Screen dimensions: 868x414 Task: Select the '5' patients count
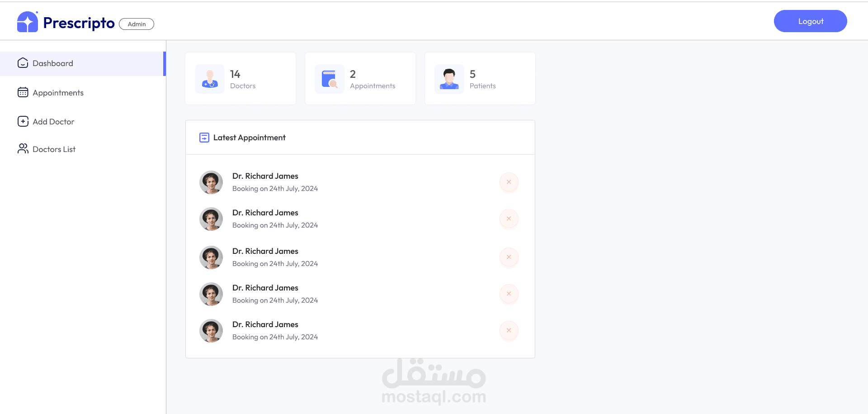472,74
